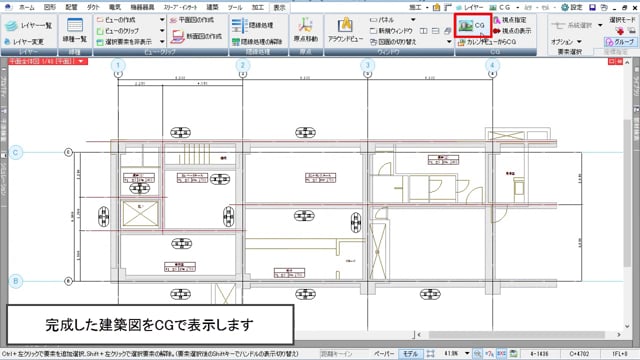
Task: Open the ツール ribbon tab
Action: pyautogui.click(x=235, y=7)
